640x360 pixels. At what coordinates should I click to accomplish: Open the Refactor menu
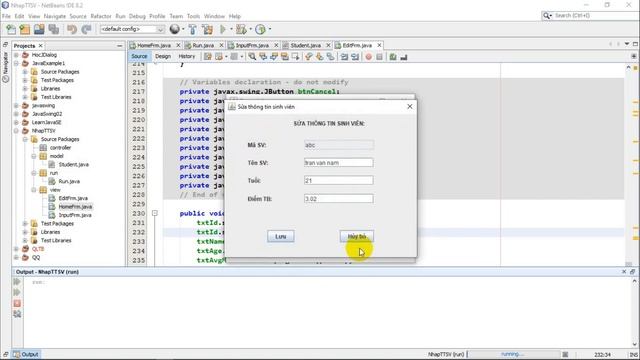point(101,16)
